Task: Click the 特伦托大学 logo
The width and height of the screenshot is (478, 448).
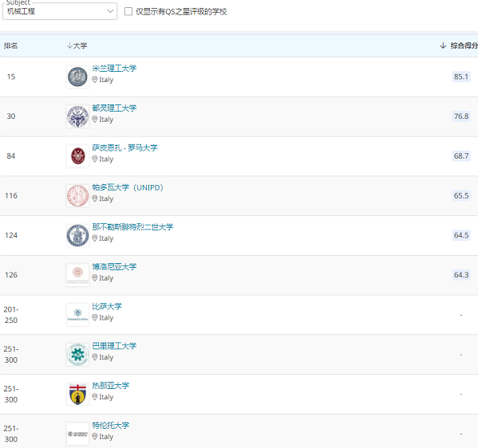Action: pos(77,434)
